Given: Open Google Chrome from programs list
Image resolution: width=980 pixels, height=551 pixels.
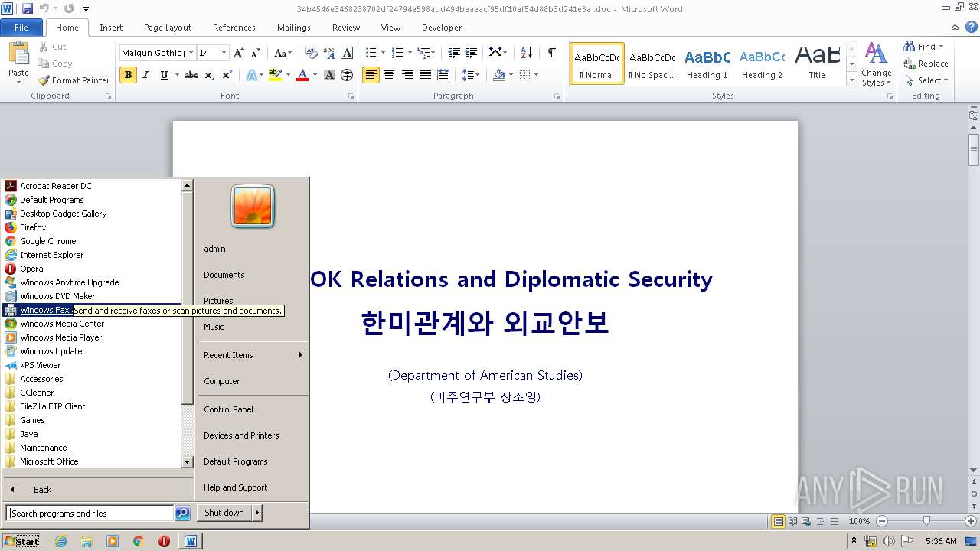Looking at the screenshot, I should [x=92, y=241].
